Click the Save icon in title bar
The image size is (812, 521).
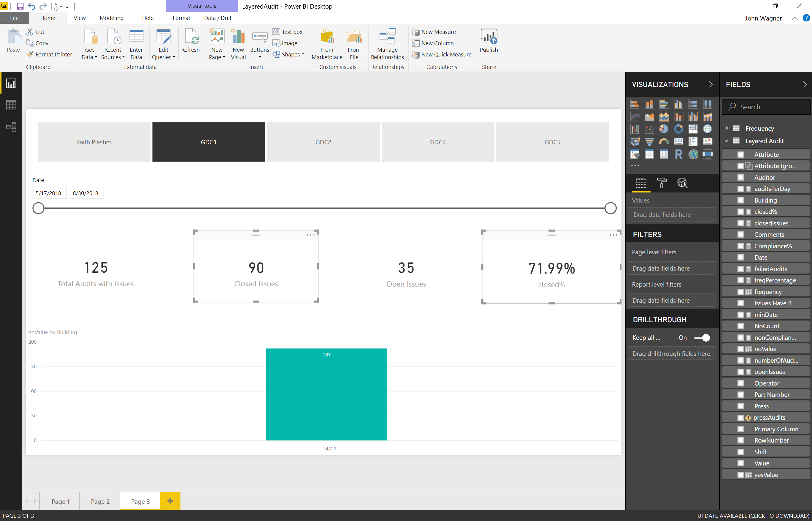click(20, 7)
